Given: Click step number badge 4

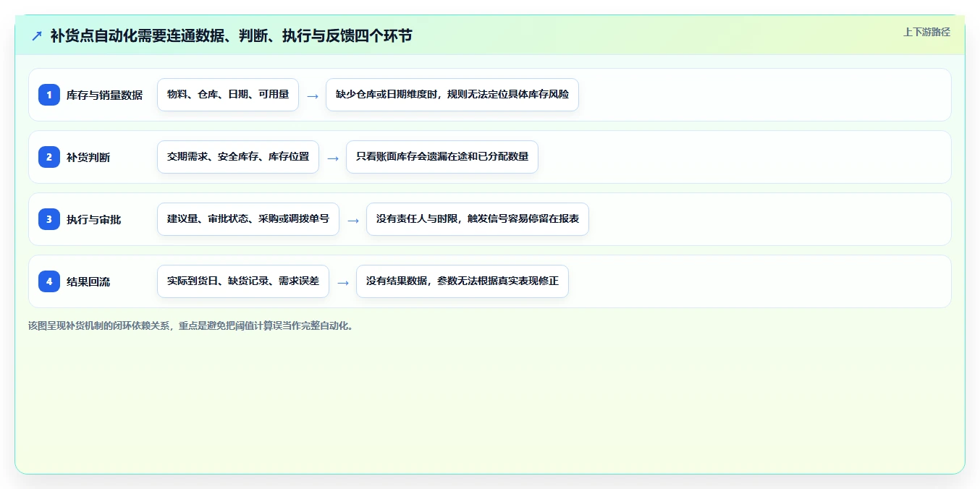Looking at the screenshot, I should point(49,281).
